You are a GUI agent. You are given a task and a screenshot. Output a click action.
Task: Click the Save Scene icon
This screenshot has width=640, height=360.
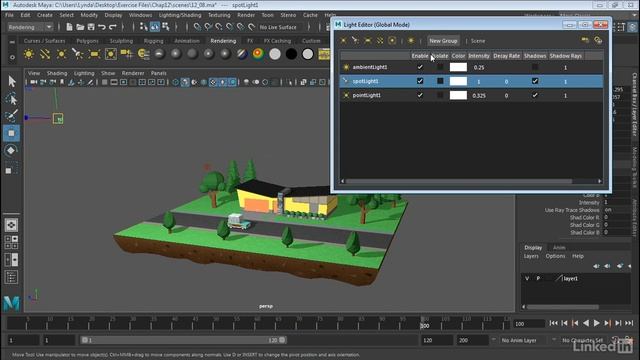(91, 27)
